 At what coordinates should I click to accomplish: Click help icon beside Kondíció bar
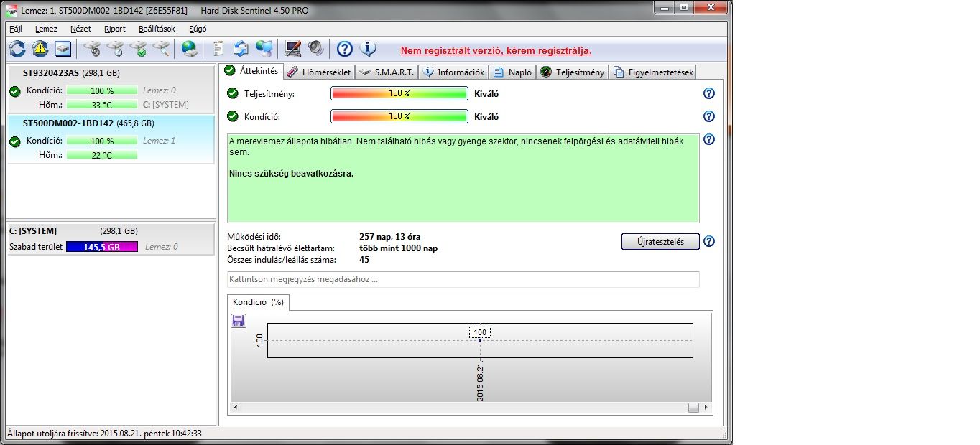click(709, 116)
